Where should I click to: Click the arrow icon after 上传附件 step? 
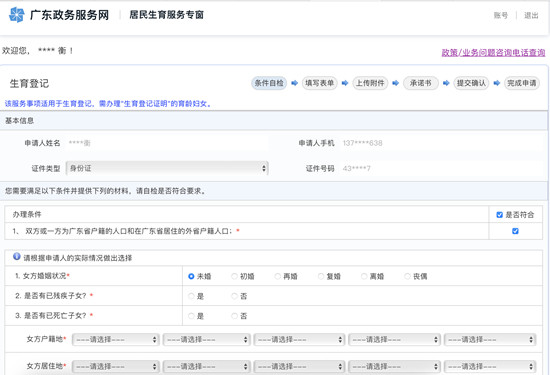click(x=396, y=83)
